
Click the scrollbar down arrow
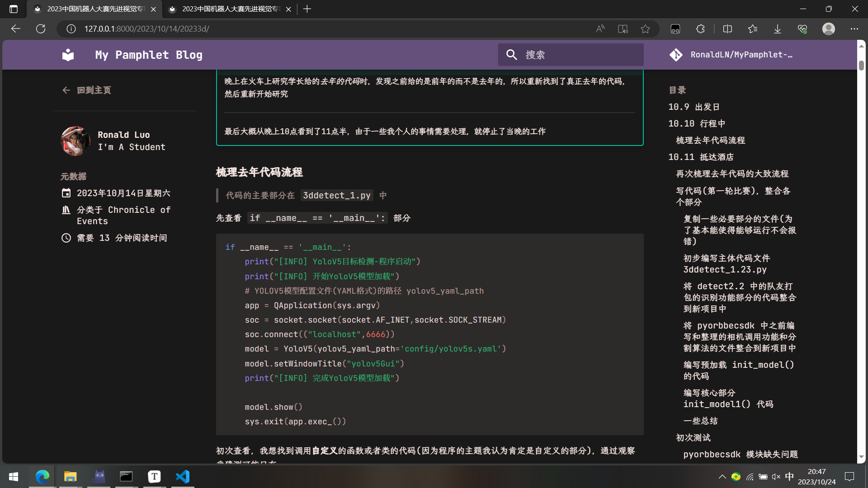[x=861, y=457]
